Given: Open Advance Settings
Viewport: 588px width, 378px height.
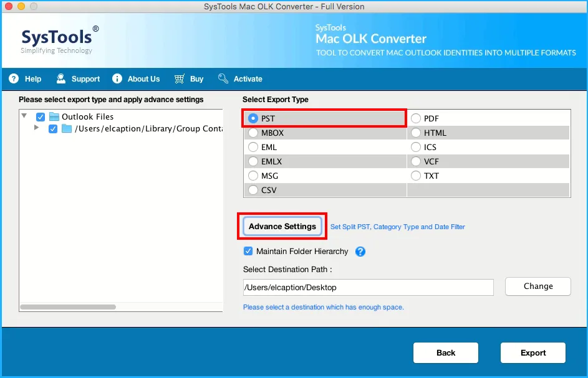Looking at the screenshot, I should [x=282, y=226].
